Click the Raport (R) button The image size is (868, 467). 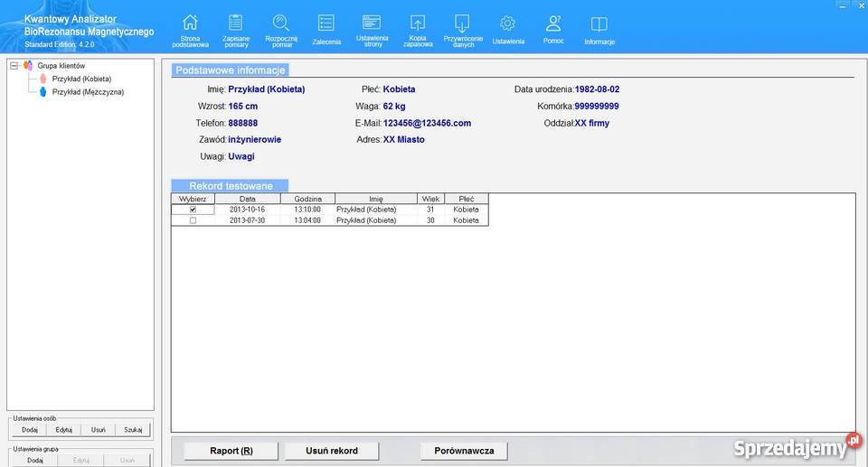point(231,451)
